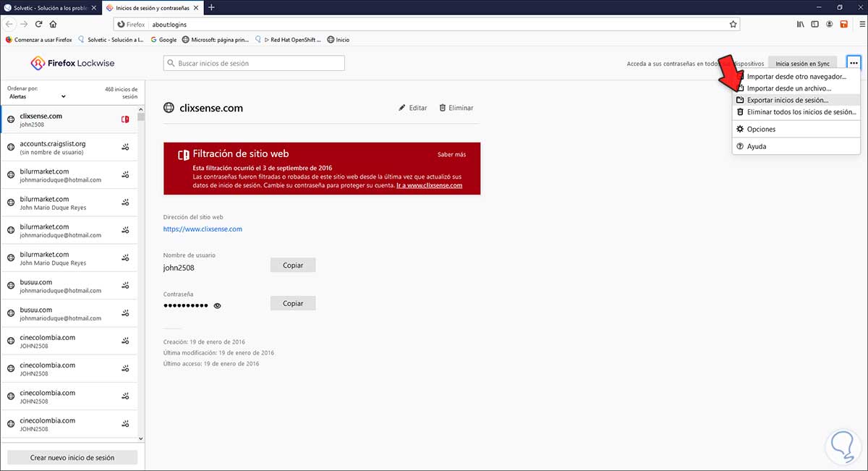868x471 pixels.
Task: Open the Solvetic bookmark in bookmarks bar
Action: click(112, 40)
